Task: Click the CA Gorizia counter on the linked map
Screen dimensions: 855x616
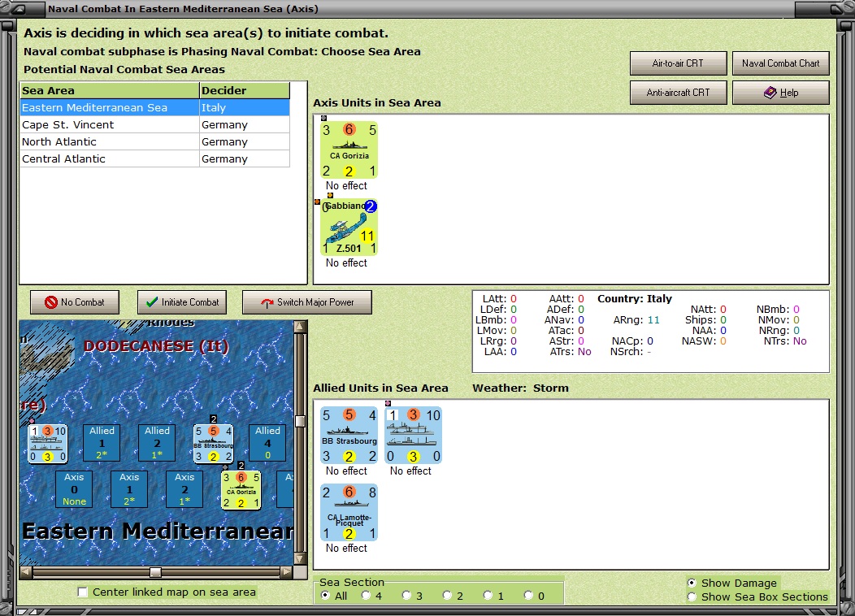Action: [241, 489]
